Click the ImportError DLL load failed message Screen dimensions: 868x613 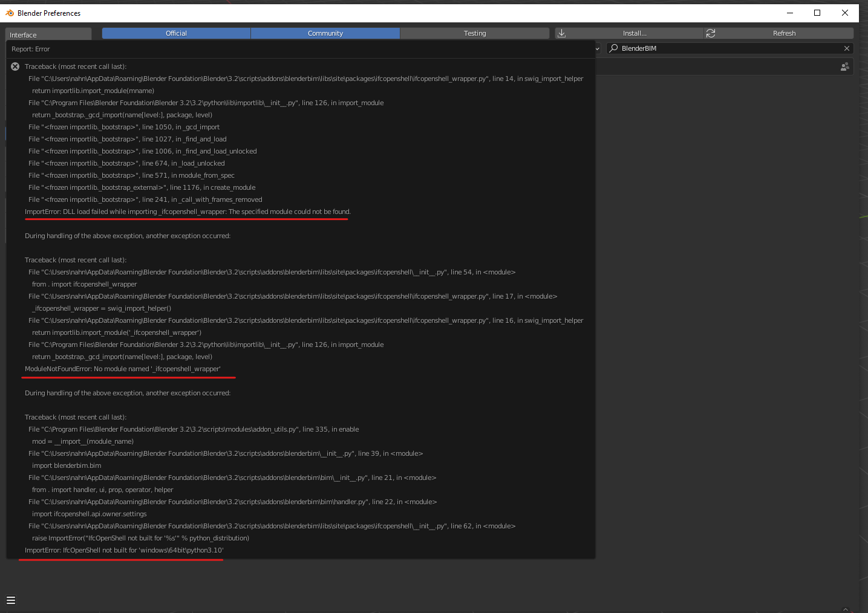click(187, 212)
